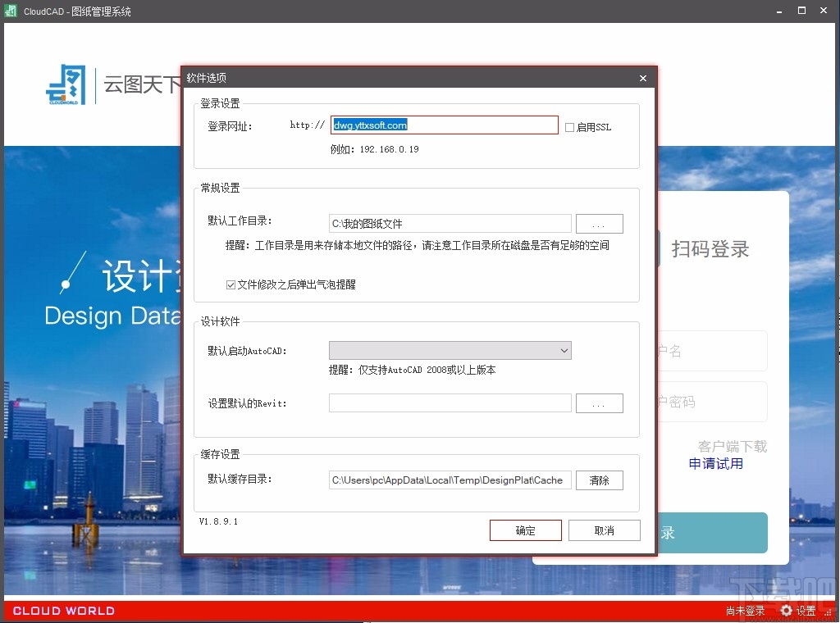Viewport: 840px width, 623px height.
Task: Click the AutoCAD dropdown arrow
Action: click(564, 350)
